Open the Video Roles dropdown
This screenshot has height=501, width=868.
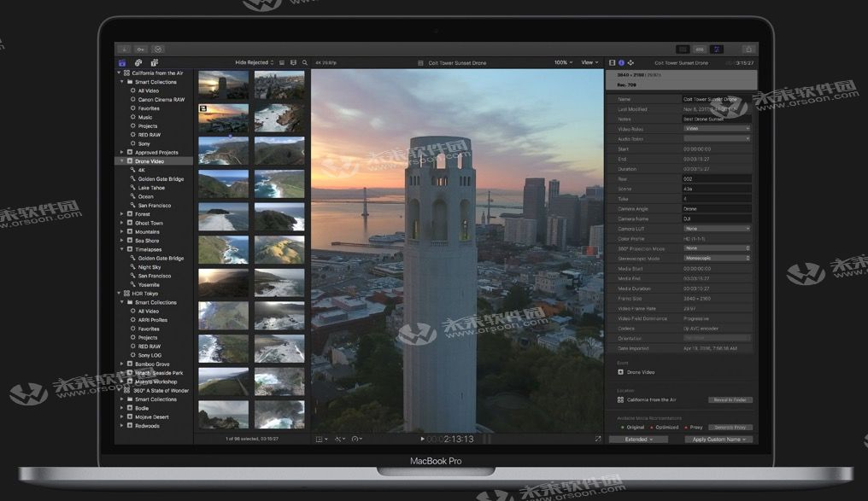(717, 129)
